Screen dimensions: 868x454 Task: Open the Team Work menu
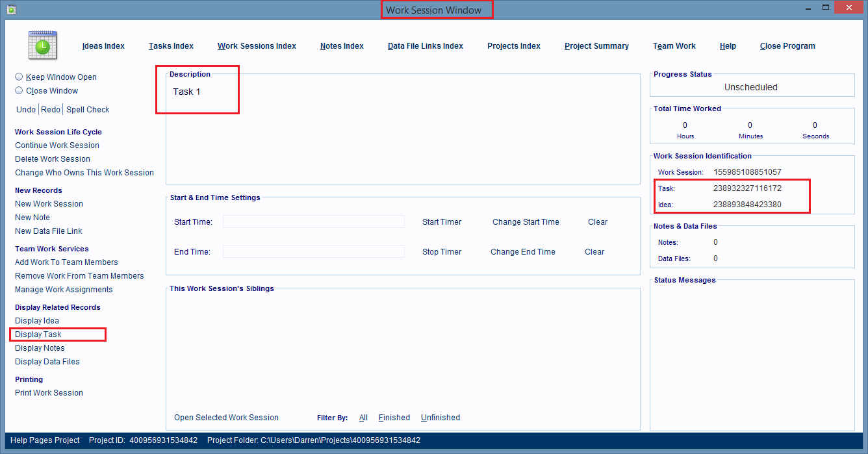click(x=674, y=46)
